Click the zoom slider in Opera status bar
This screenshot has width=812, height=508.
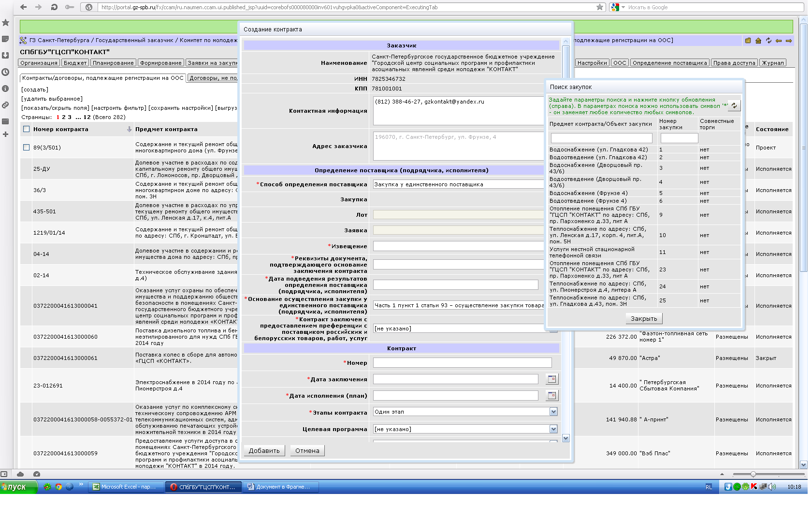753,474
